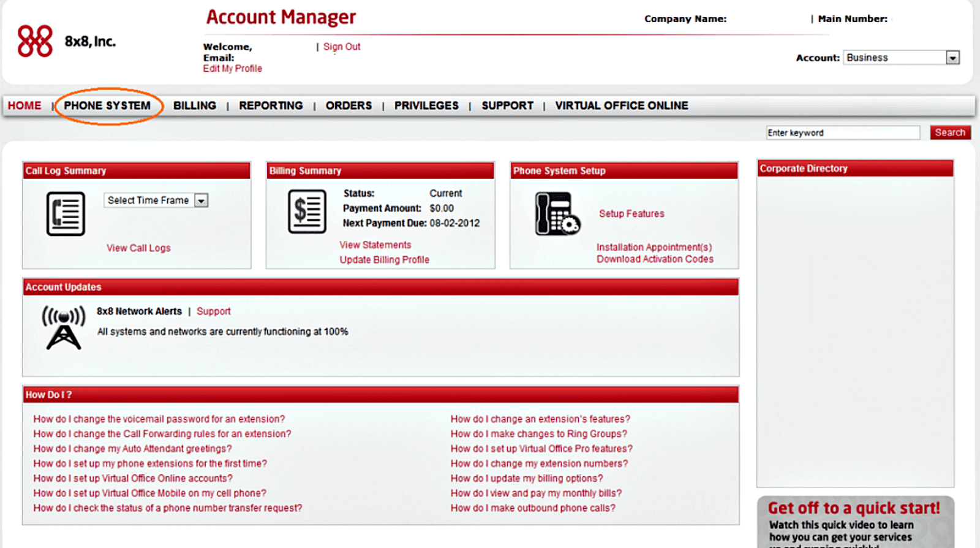Viewport: 980px width, 548px height.
Task: Open 'make changes to Ring Groups' link
Action: point(539,434)
